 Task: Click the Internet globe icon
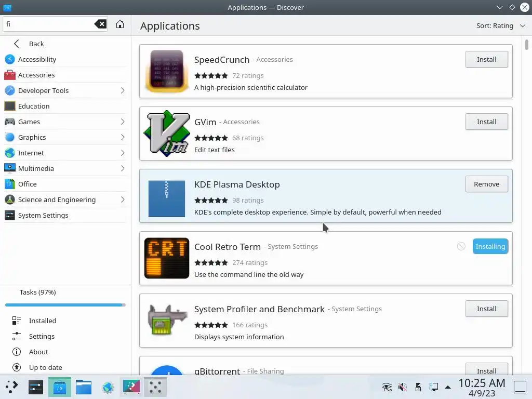click(10, 153)
